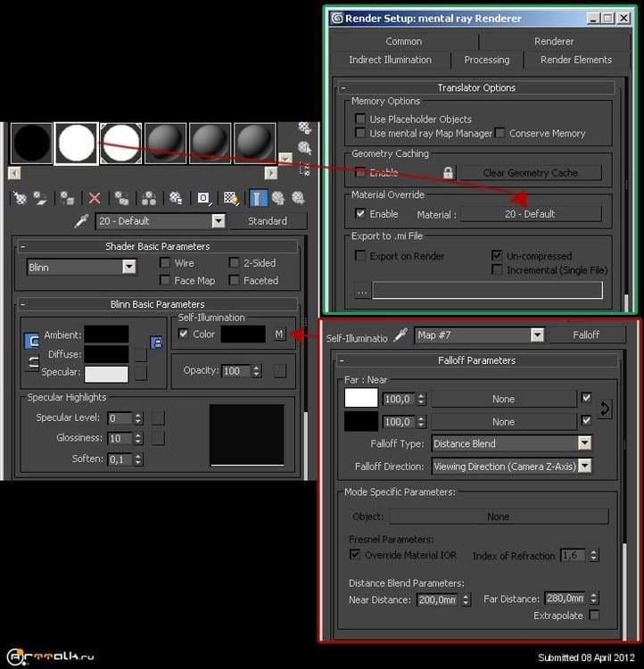Image resolution: width=644 pixels, height=669 pixels.
Task: Toggle Use mental ray Map Manager
Action: pos(360,133)
